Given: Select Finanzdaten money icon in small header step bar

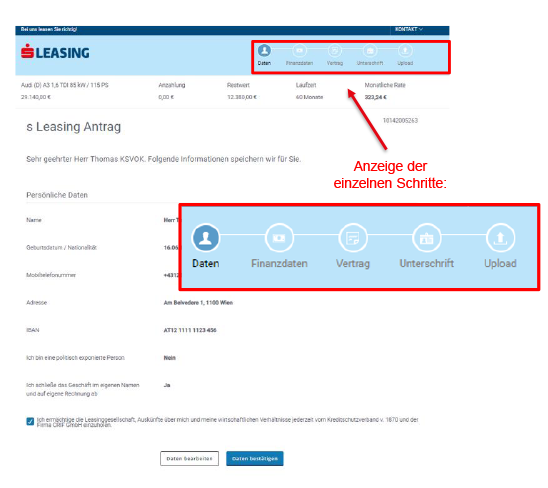Looking at the screenshot, I should 300,51.
